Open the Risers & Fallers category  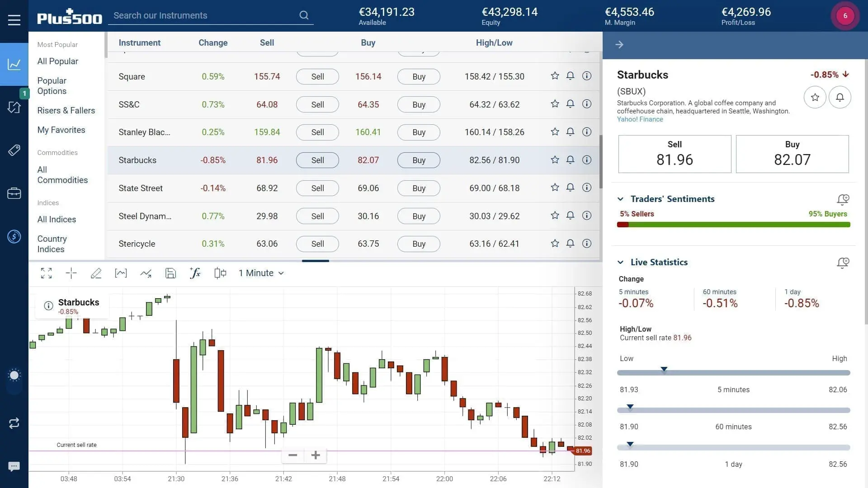(66, 110)
